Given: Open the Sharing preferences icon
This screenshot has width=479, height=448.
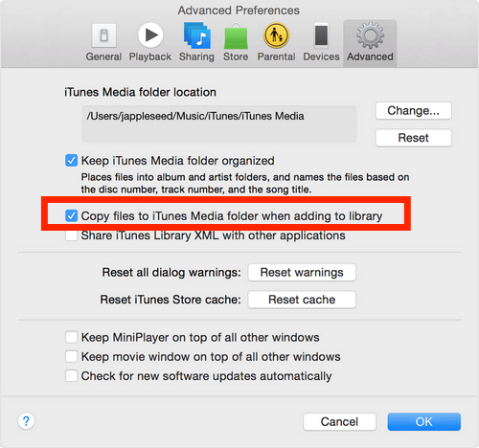Looking at the screenshot, I should 196,35.
